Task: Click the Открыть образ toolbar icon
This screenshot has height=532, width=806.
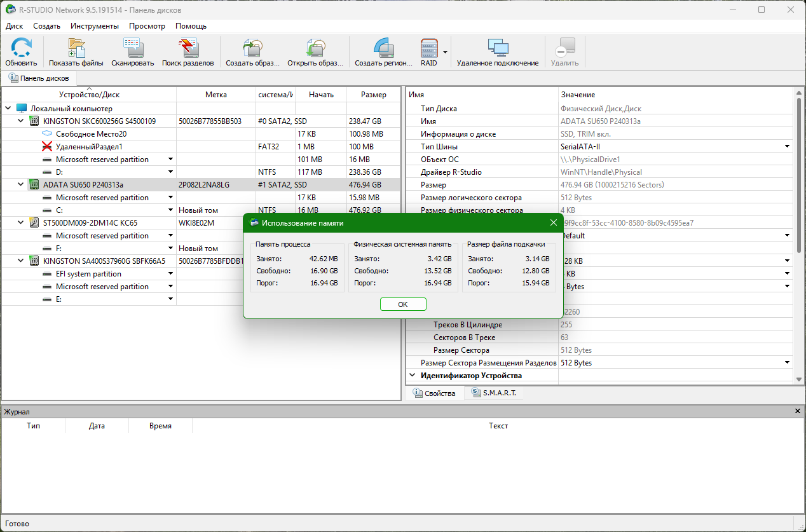Action: click(x=315, y=51)
